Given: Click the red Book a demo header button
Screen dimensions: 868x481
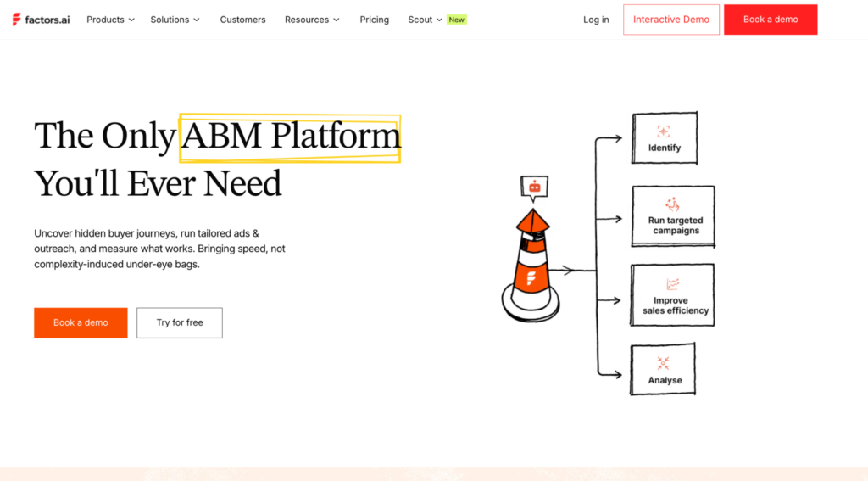Looking at the screenshot, I should pyautogui.click(x=771, y=20).
